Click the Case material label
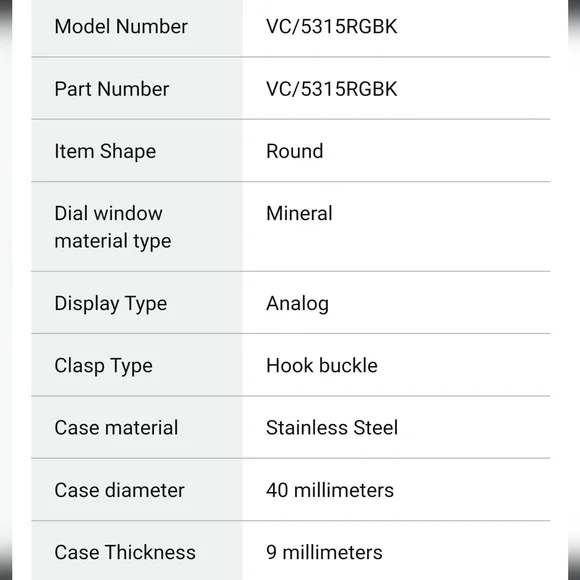 coord(116,428)
